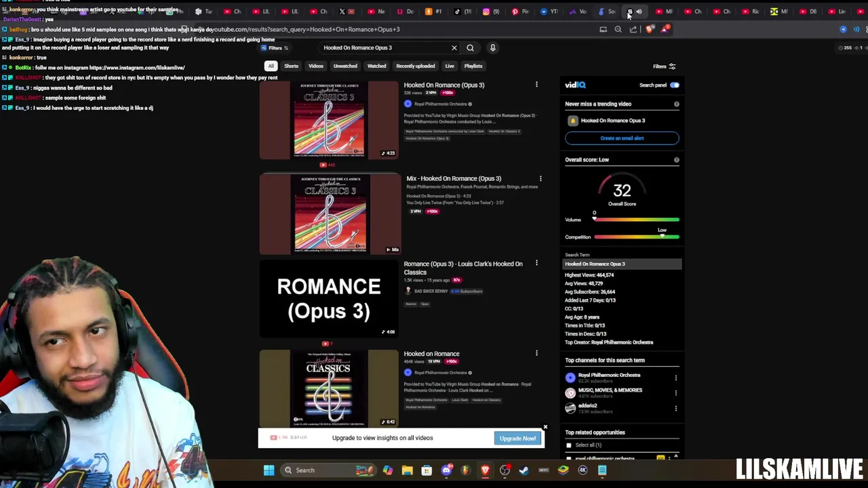Screen dimensions: 868x488
Task: Click the Brave Shields lion icon
Action: tap(650, 29)
